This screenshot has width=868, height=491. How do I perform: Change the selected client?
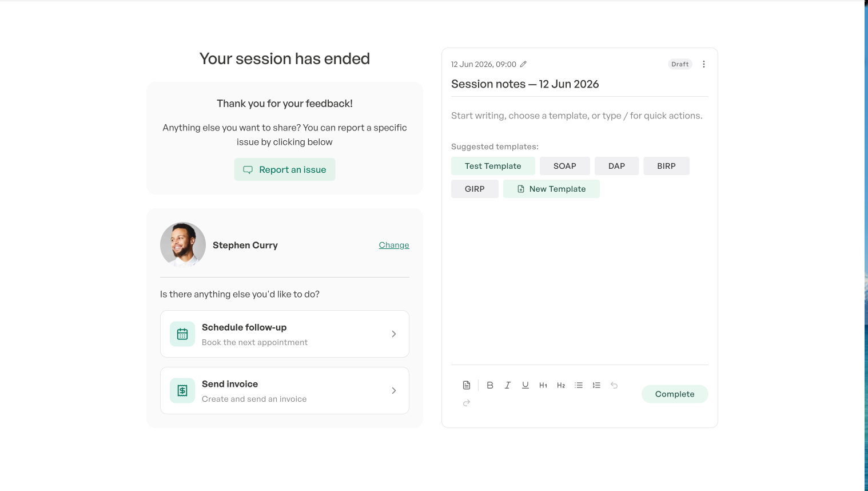[x=394, y=245]
